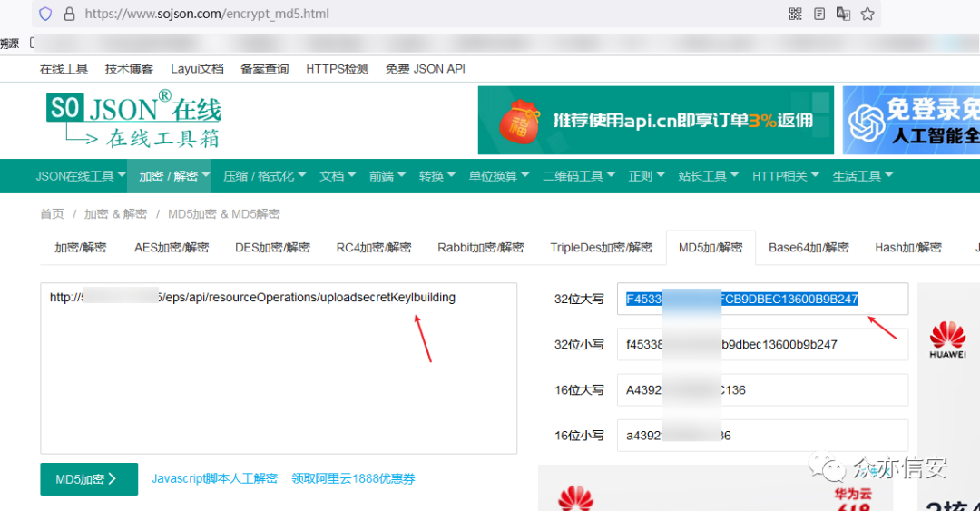This screenshot has width=980, height=511.
Task: Click the shield tracking protection icon
Action: pyautogui.click(x=45, y=14)
